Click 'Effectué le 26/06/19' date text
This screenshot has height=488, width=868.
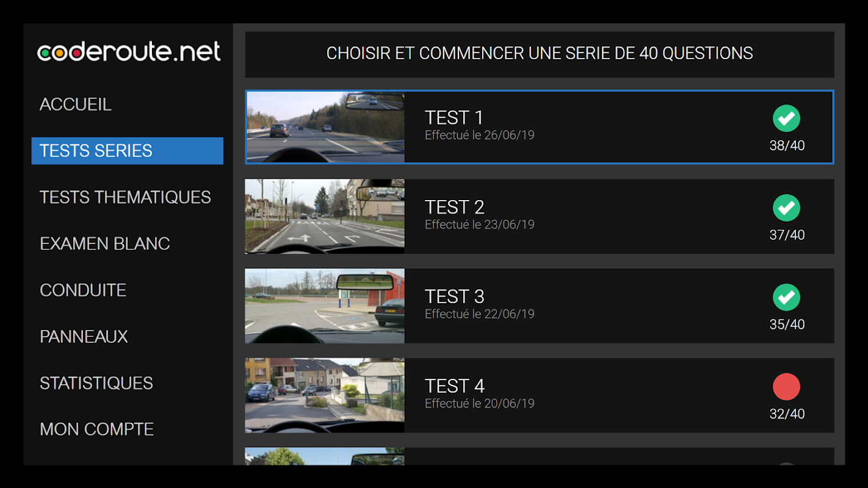point(479,135)
